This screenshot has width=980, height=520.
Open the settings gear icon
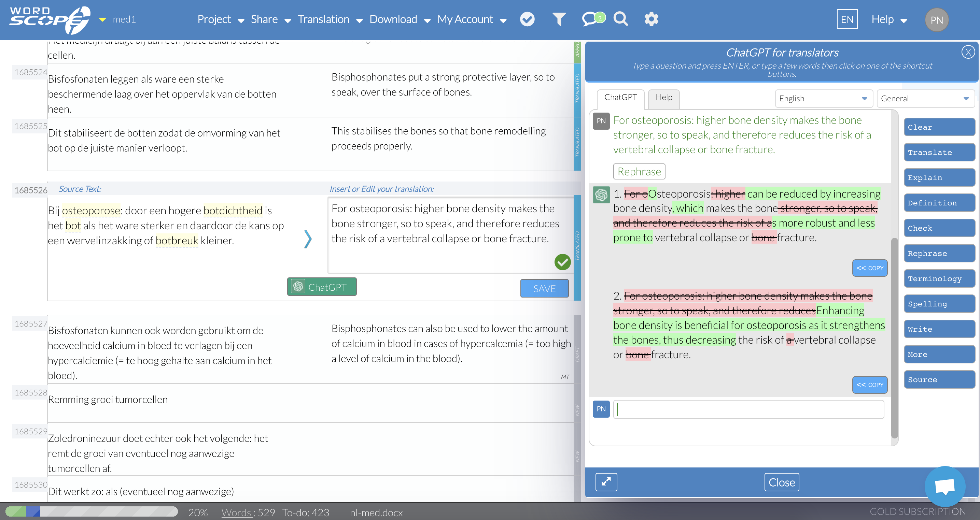[x=651, y=19]
